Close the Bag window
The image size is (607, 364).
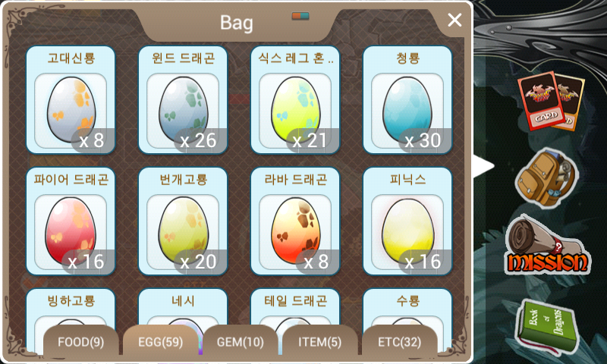point(454,20)
